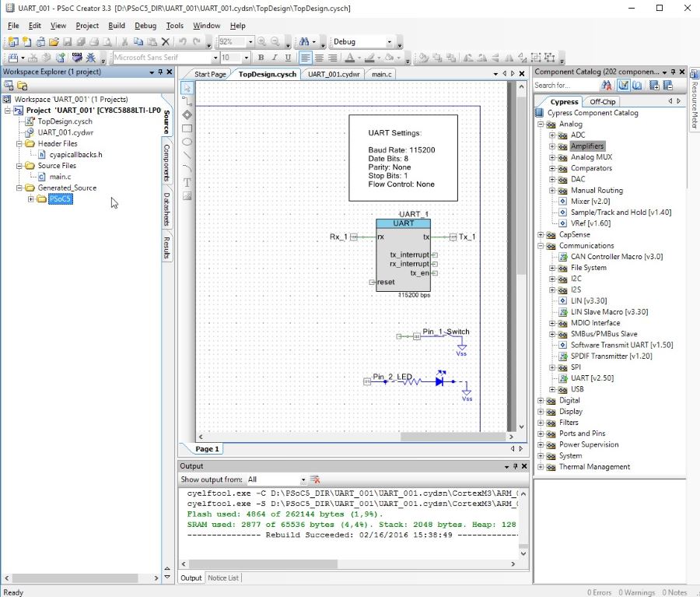The height and width of the screenshot is (597, 700).
Task: Select the wire drawing tool
Action: [x=187, y=101]
